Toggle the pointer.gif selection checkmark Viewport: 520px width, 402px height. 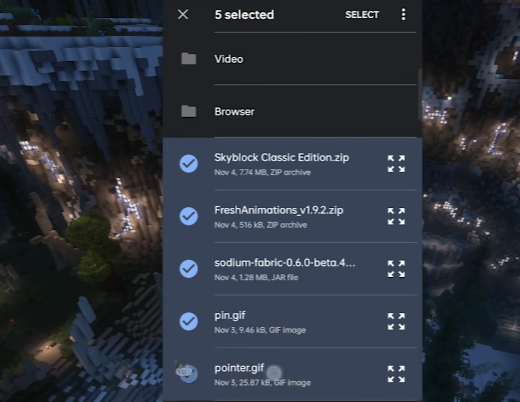pyautogui.click(x=189, y=374)
